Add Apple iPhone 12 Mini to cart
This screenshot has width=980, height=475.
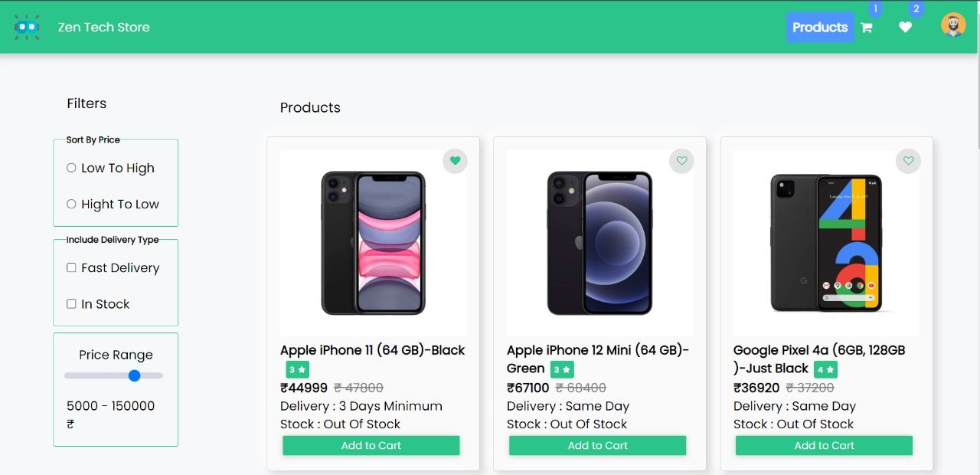[x=598, y=446]
